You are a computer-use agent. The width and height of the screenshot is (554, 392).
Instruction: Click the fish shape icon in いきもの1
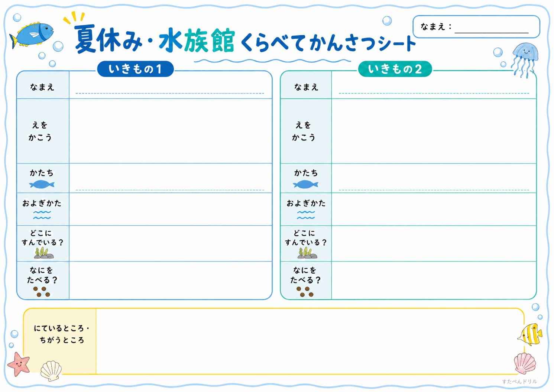(42, 184)
